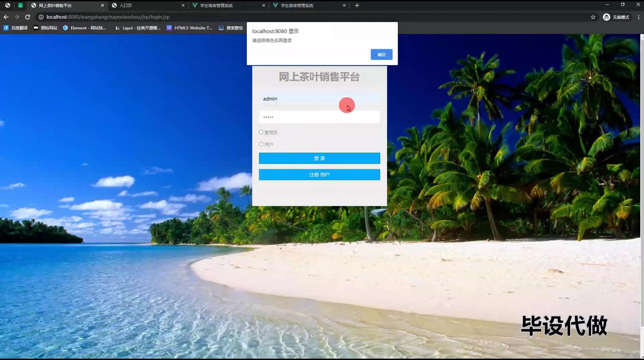This screenshot has height=360, width=644.
Task: Close the last 学生宿舍管理系统 tab
Action: 344,5
